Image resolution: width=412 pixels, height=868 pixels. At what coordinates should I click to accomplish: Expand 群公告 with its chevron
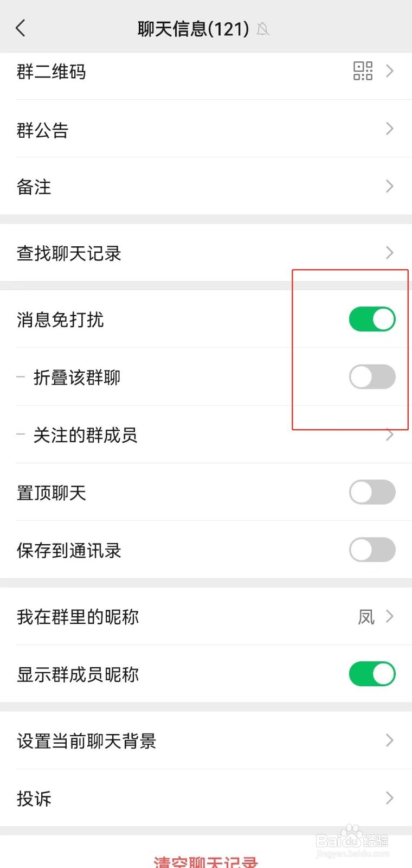[x=389, y=129]
